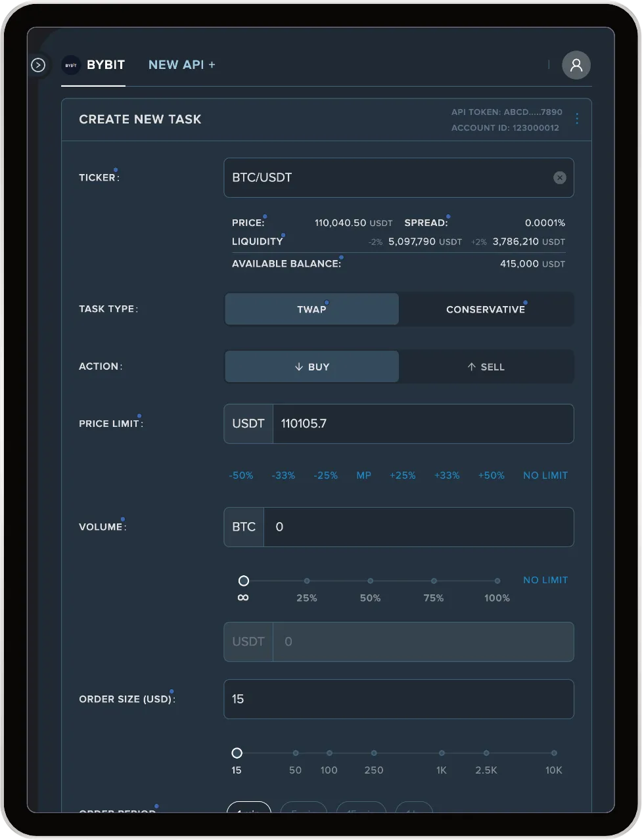This screenshot has width=642, height=840.
Task: Enable NO LIMIT for volume
Action: [x=545, y=580]
